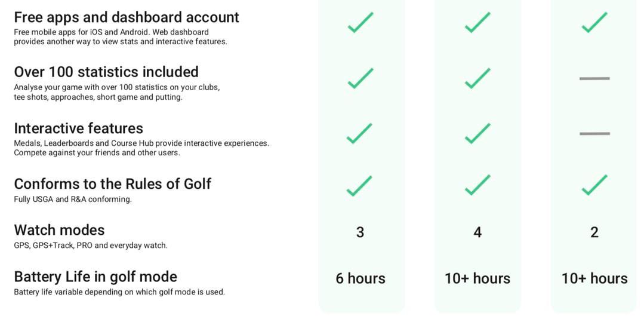Click the 'Watch modes' heading

(x=59, y=230)
